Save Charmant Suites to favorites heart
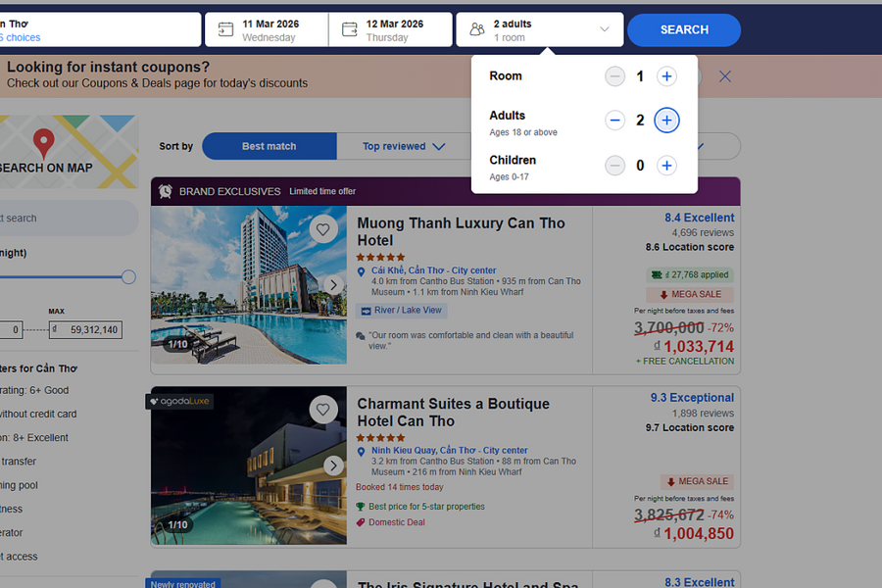882x588 pixels. tap(322, 410)
